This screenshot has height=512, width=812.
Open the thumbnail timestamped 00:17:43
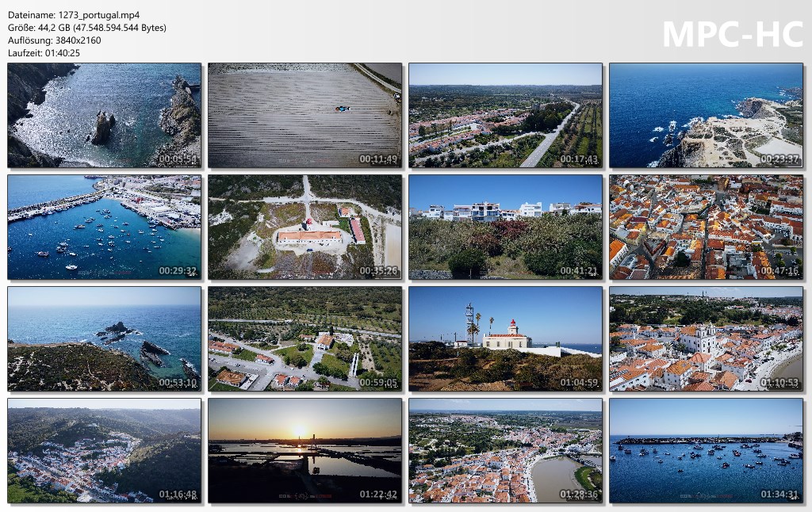coord(505,116)
